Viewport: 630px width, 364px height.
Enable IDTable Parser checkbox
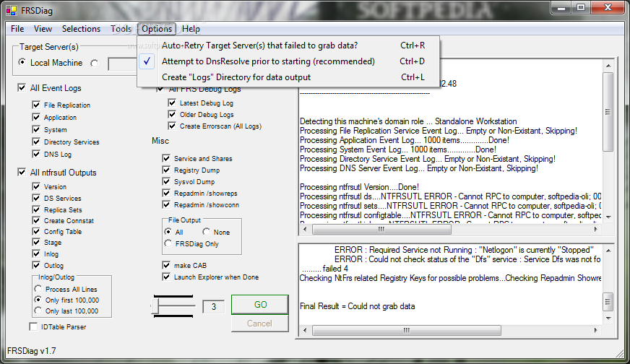tap(33, 326)
